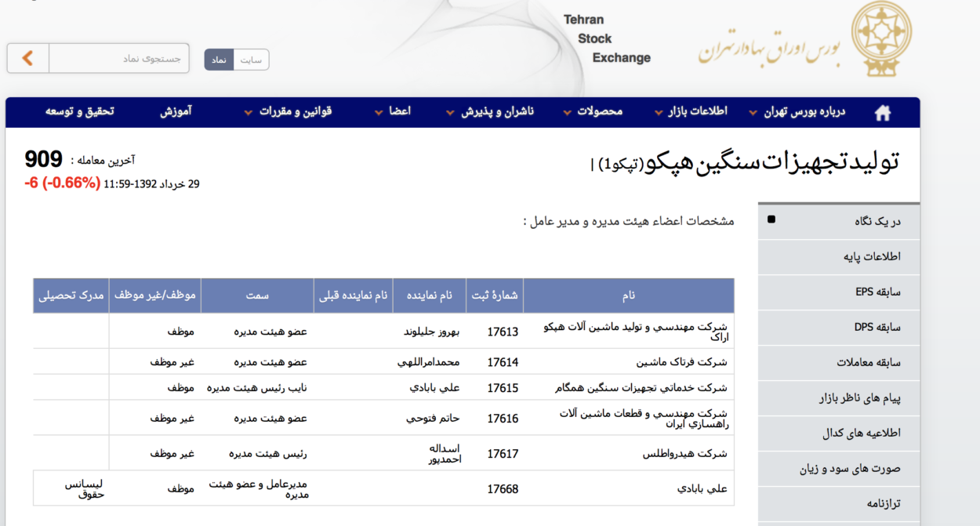Select the نماد search mode toggle
Image resolution: width=980 pixels, height=526 pixels.
[220, 59]
